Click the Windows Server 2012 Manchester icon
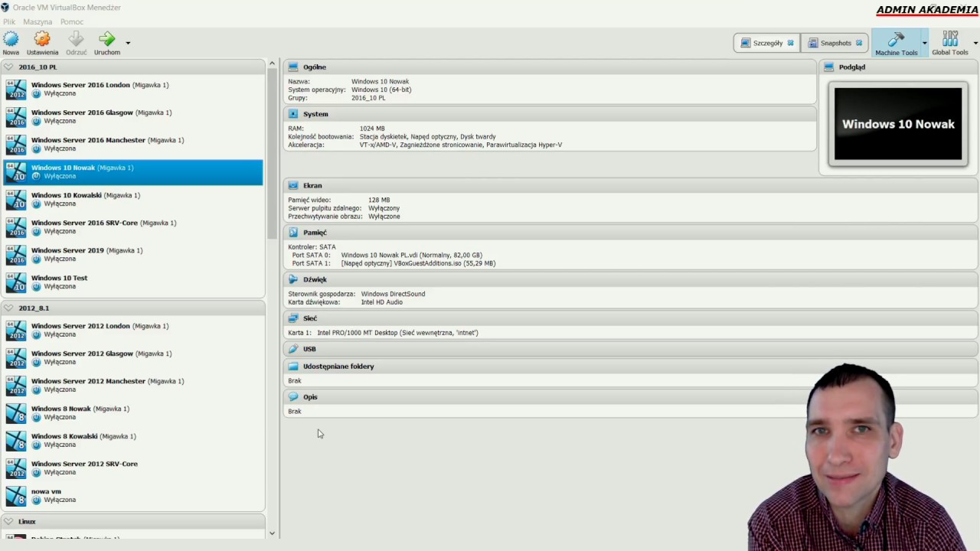Screen dimensions: 980x551 click(16, 386)
